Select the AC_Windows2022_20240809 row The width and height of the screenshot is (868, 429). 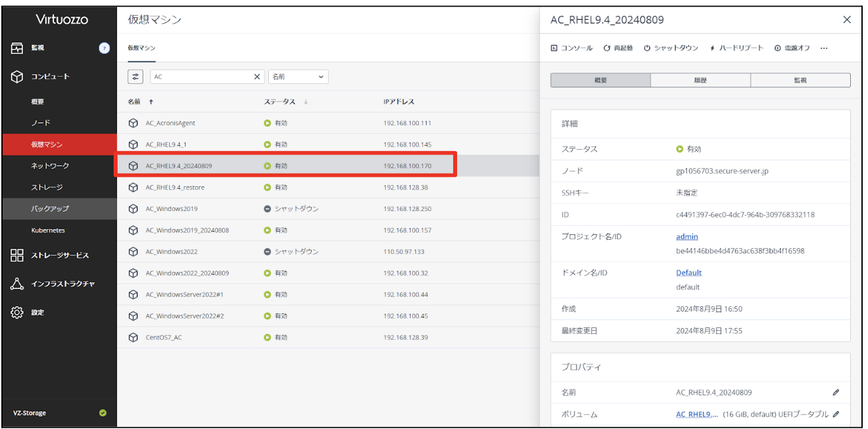tap(328, 273)
